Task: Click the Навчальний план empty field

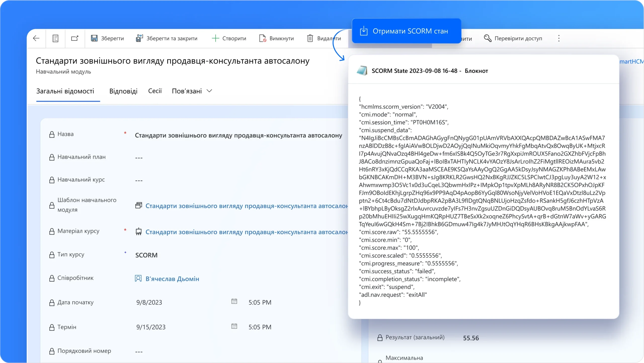Action: coord(139,158)
